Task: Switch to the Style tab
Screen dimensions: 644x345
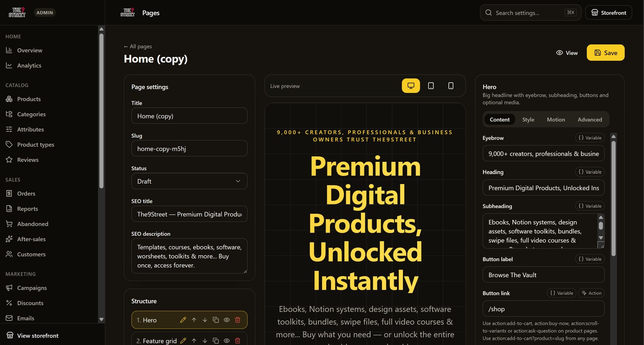Action: [x=528, y=120]
